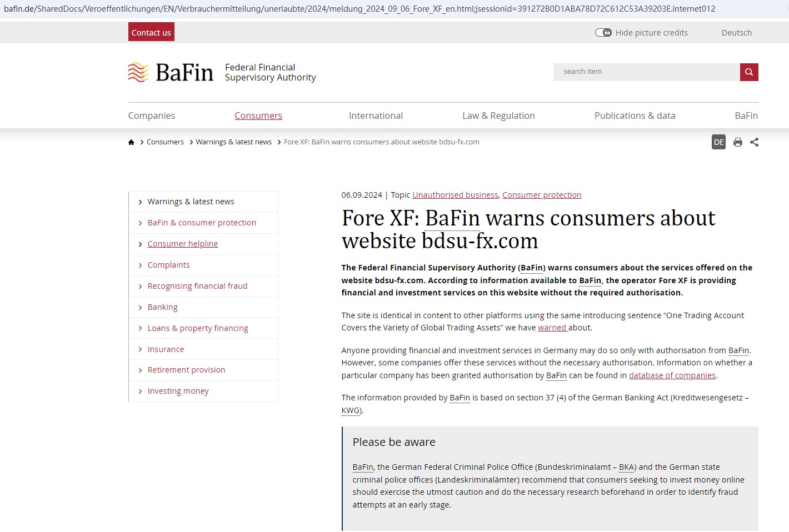Open the International menu
Screen dimensions: 789x532
pyautogui.click(x=376, y=116)
